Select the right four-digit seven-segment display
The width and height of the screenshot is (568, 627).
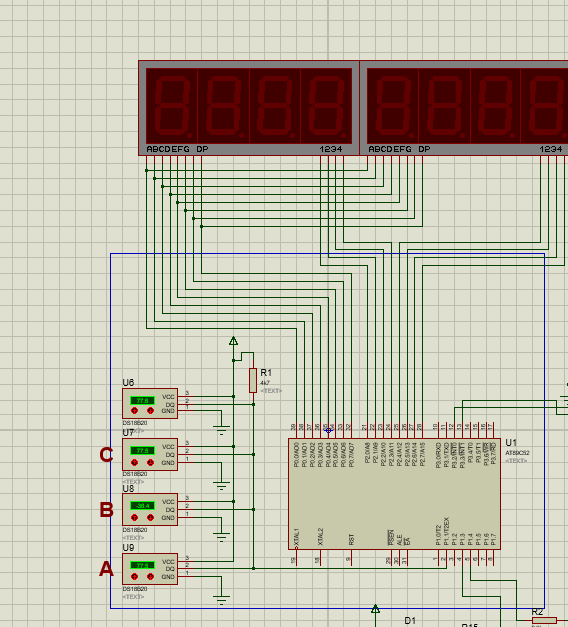coord(464,108)
